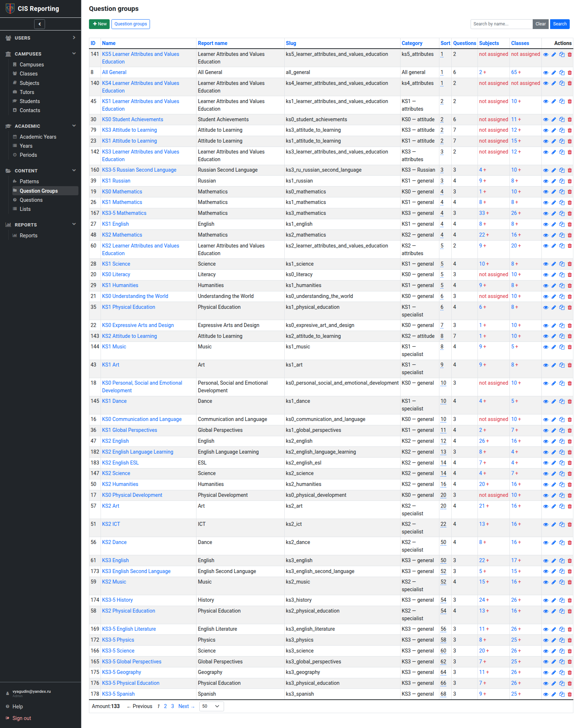Viewport: 581px width, 728px height.
Task: Go to Next page of results
Action: 187,706
